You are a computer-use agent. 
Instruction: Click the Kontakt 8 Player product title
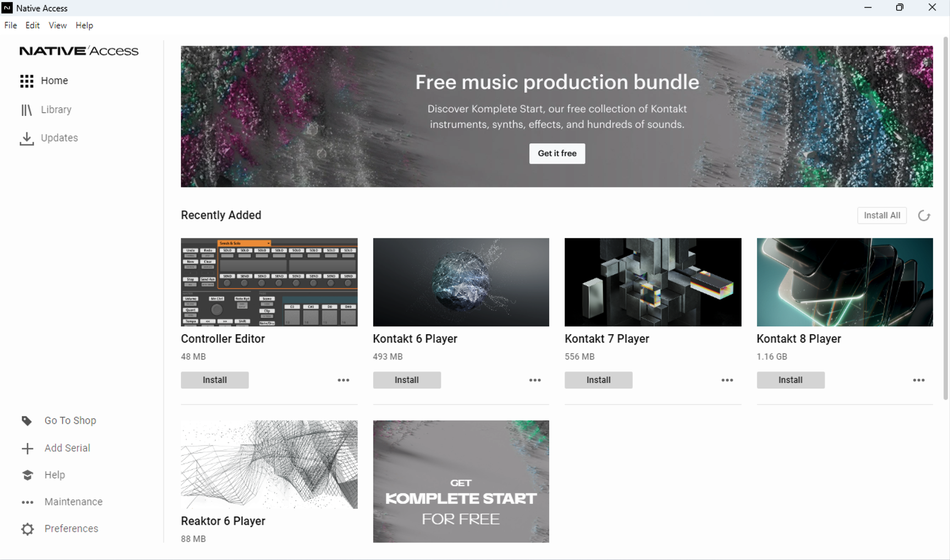799,339
